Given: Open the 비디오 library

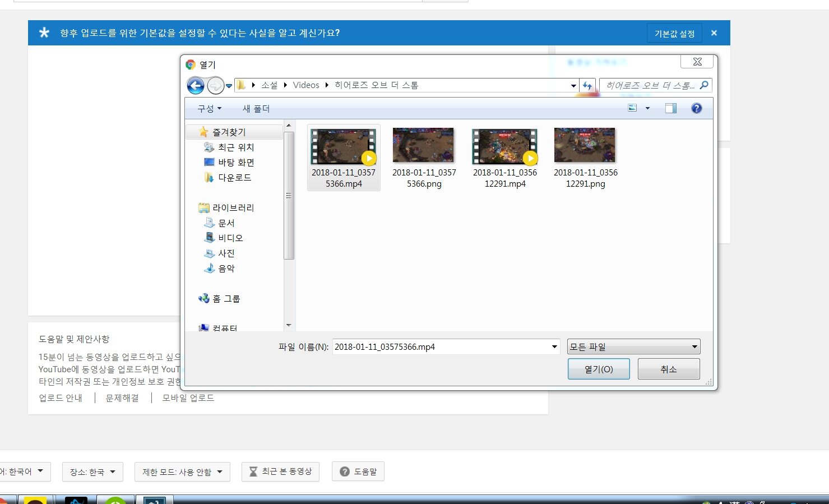Looking at the screenshot, I should 230,238.
